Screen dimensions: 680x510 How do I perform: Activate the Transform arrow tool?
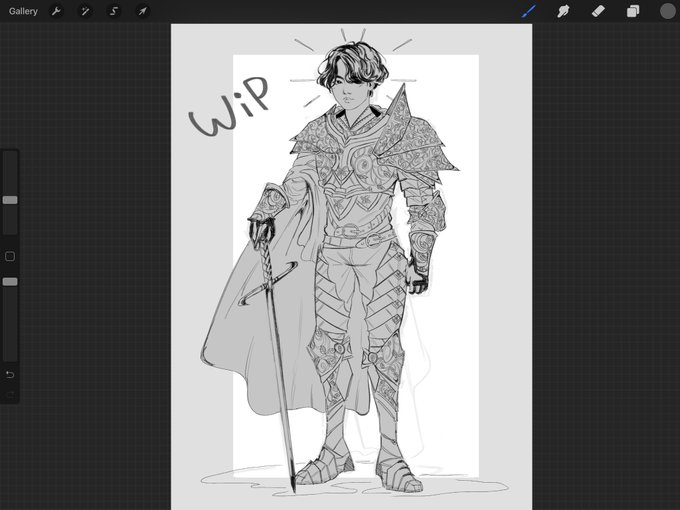143,11
